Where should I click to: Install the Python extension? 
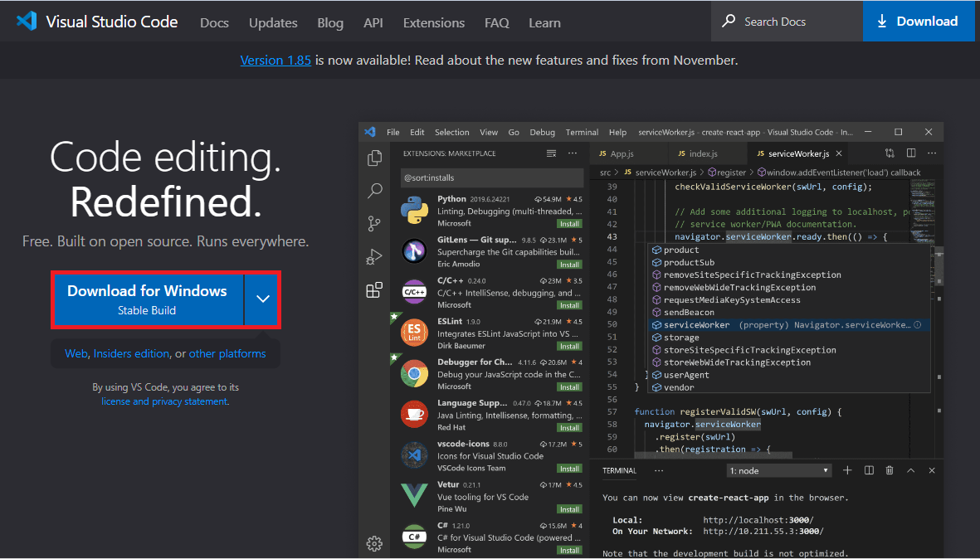click(x=569, y=224)
